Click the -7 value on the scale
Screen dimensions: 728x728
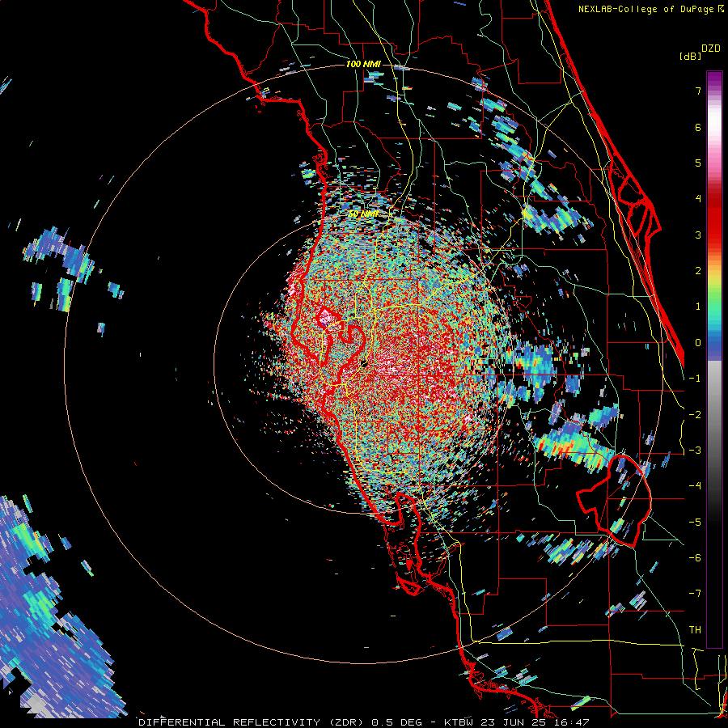(695, 594)
